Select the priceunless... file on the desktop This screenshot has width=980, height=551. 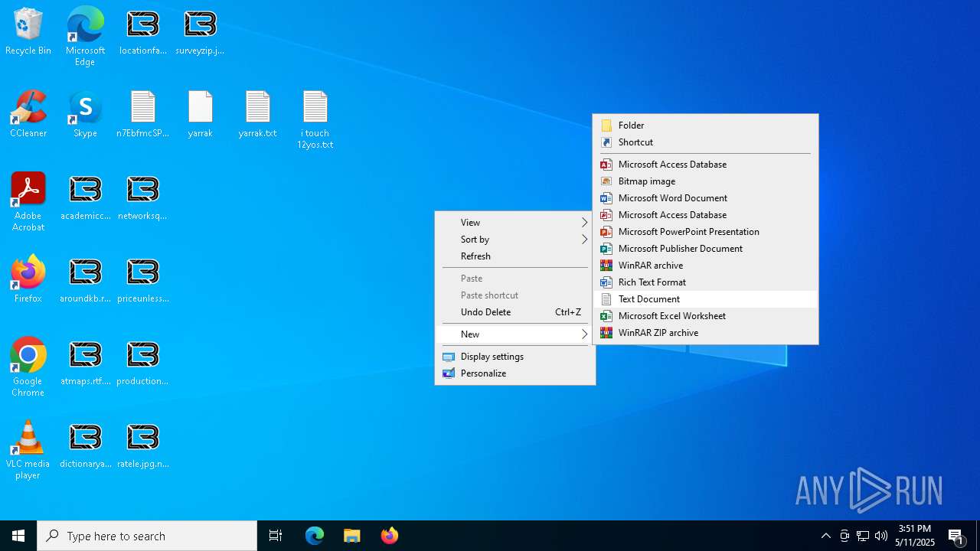142,280
